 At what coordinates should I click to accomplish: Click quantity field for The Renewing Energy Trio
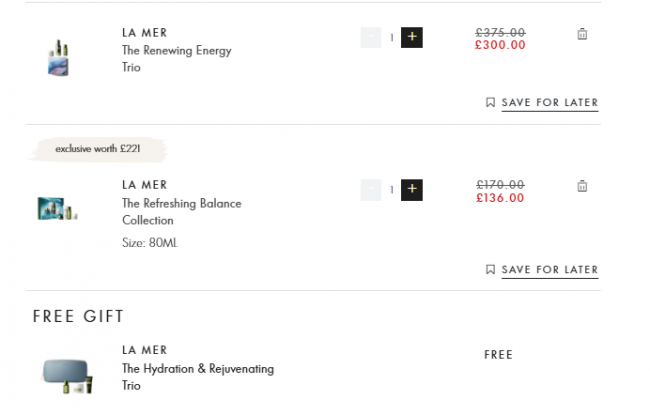pos(391,38)
